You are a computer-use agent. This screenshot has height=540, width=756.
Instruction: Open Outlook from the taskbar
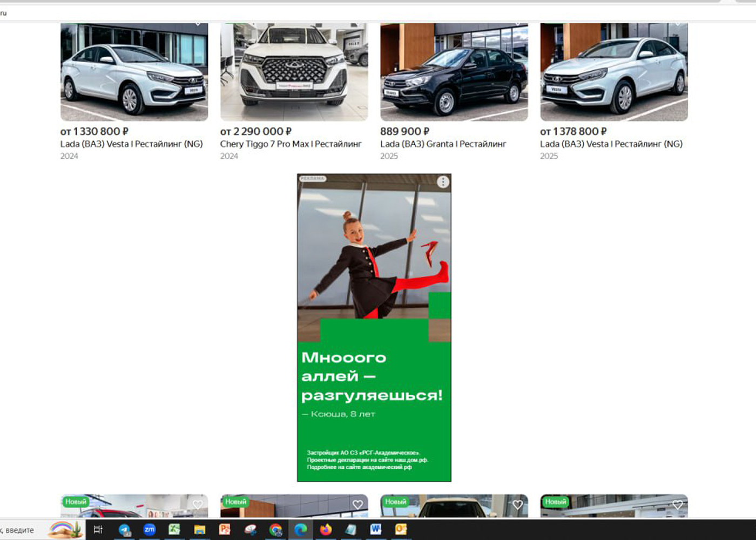[x=401, y=530]
